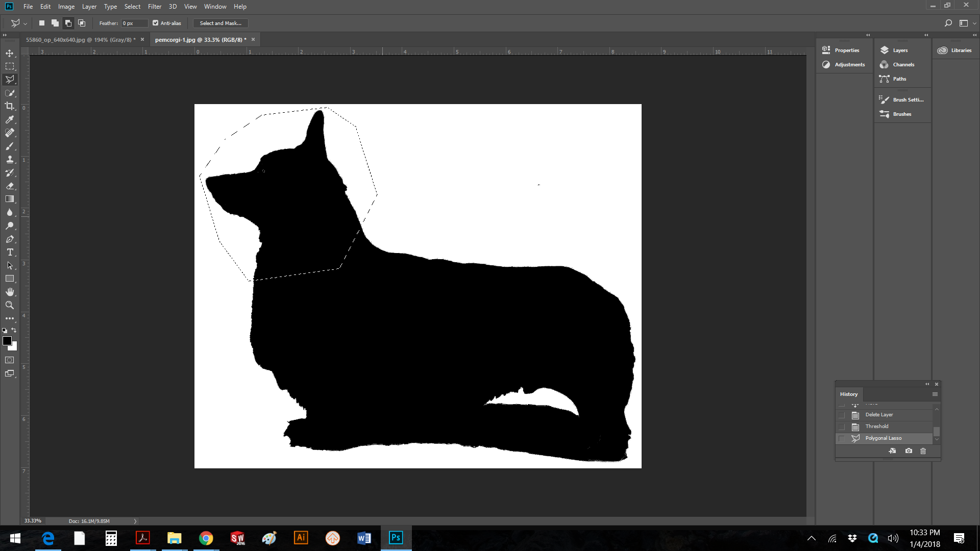This screenshot has width=980, height=551.
Task: Toggle the Anti-alias checkbox
Action: pyautogui.click(x=156, y=23)
